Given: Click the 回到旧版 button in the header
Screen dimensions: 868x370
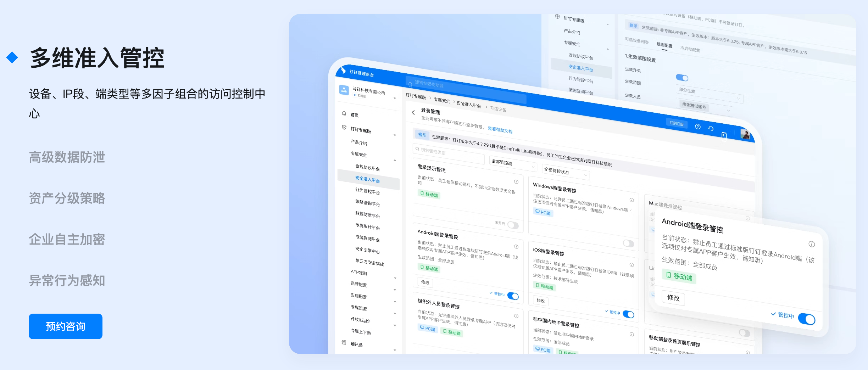Looking at the screenshot, I should [677, 124].
